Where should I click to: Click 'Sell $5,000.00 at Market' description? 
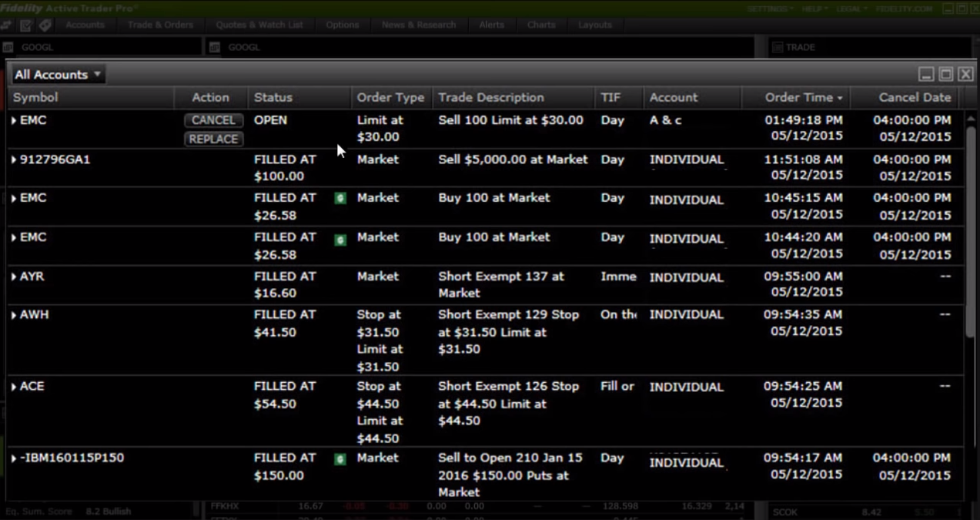pos(513,159)
